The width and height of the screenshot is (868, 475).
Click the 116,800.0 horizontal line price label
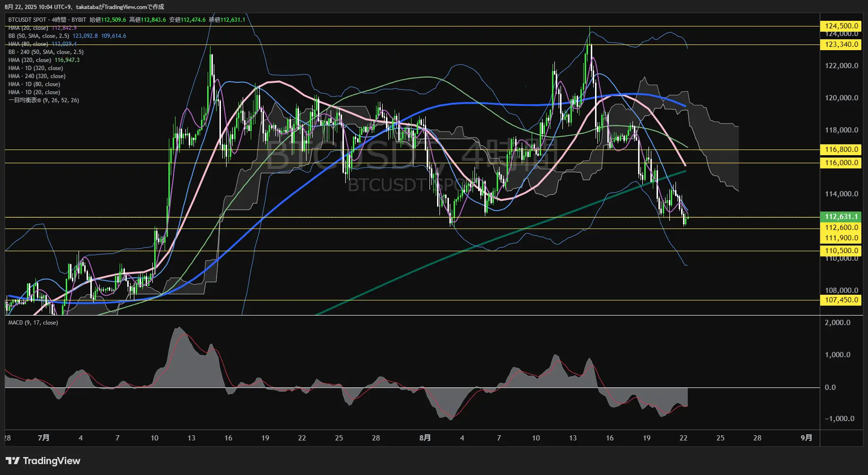pos(841,150)
